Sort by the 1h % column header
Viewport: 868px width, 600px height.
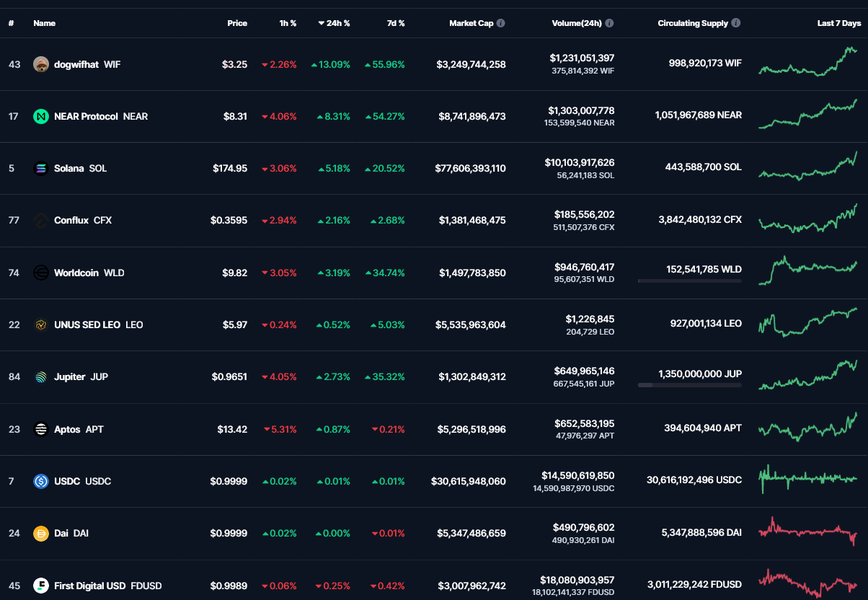[x=288, y=23]
